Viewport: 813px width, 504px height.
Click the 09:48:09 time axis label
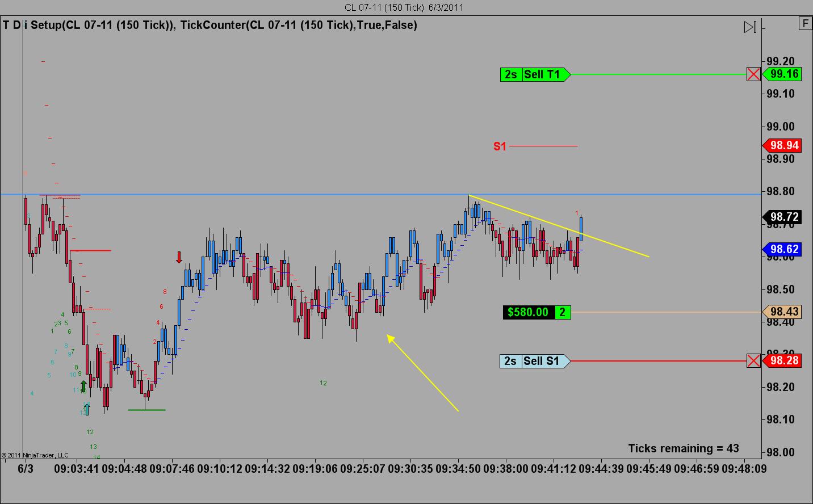(x=744, y=469)
